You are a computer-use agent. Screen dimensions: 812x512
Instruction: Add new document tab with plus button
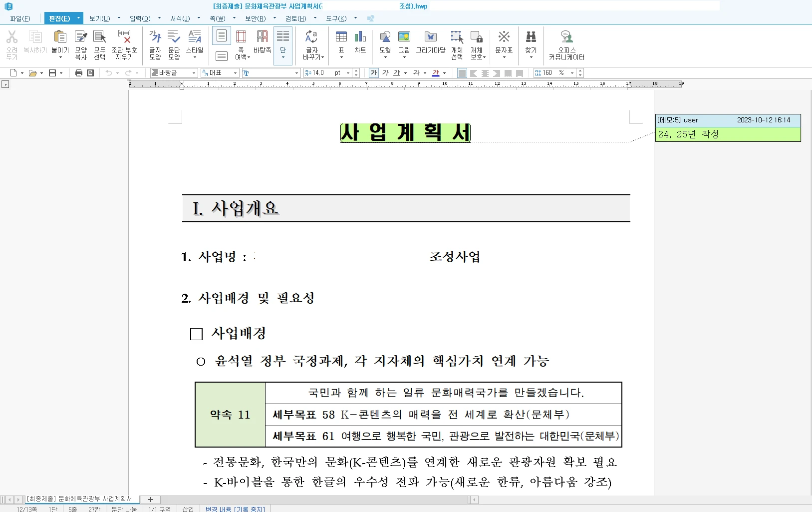[x=151, y=499]
